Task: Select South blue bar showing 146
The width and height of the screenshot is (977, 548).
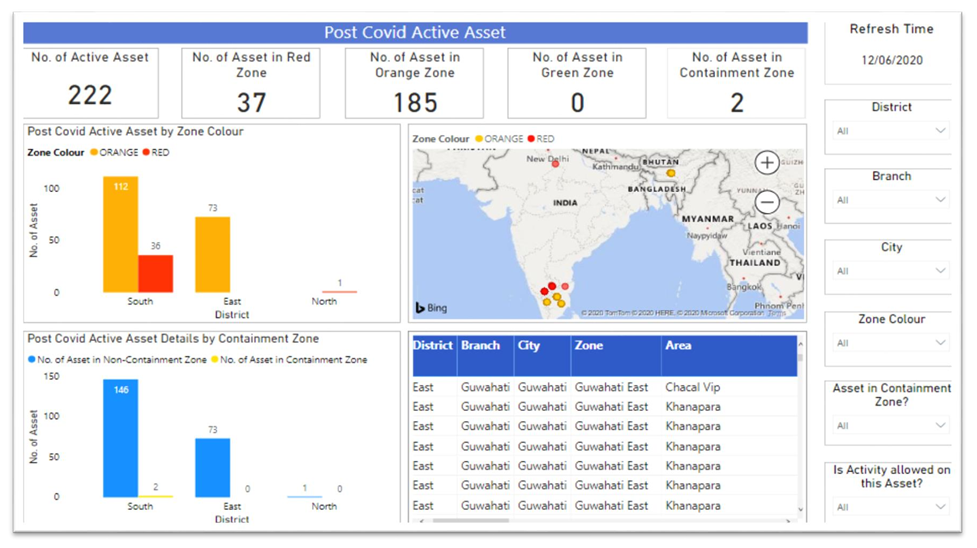Action: [121, 438]
